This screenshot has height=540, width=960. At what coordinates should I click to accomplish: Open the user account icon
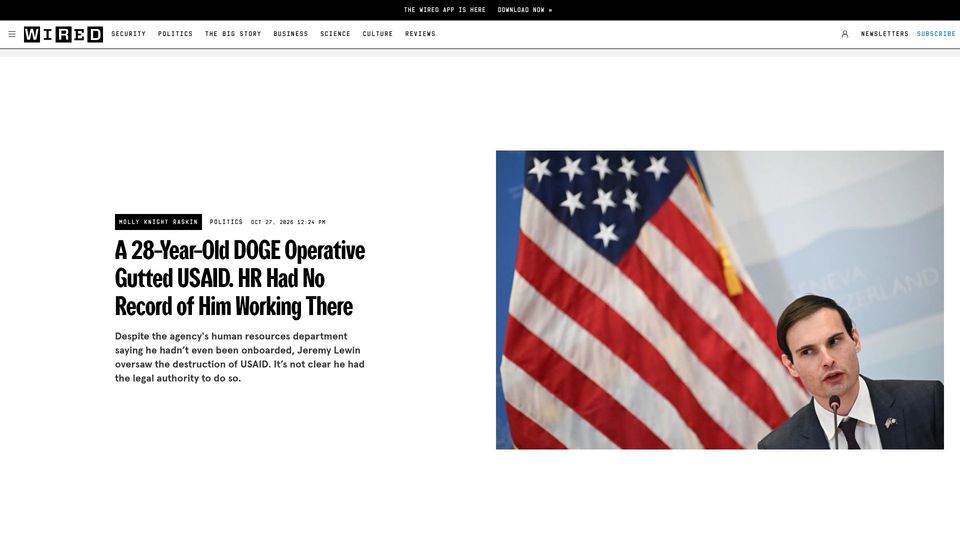(845, 34)
